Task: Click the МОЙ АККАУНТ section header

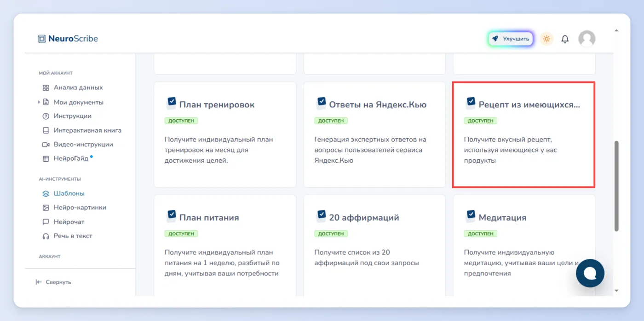Action: [56, 73]
